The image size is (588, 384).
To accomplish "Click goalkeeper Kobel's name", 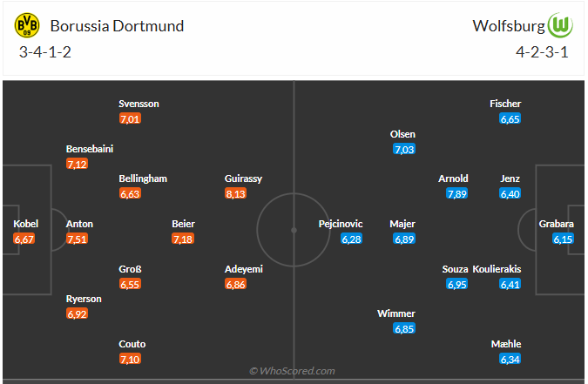I will point(26,224).
